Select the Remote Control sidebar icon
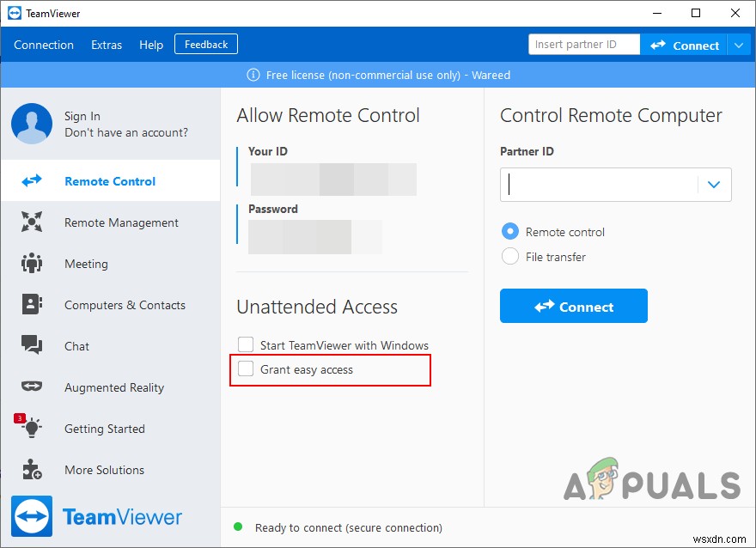756x548 pixels. 31,180
